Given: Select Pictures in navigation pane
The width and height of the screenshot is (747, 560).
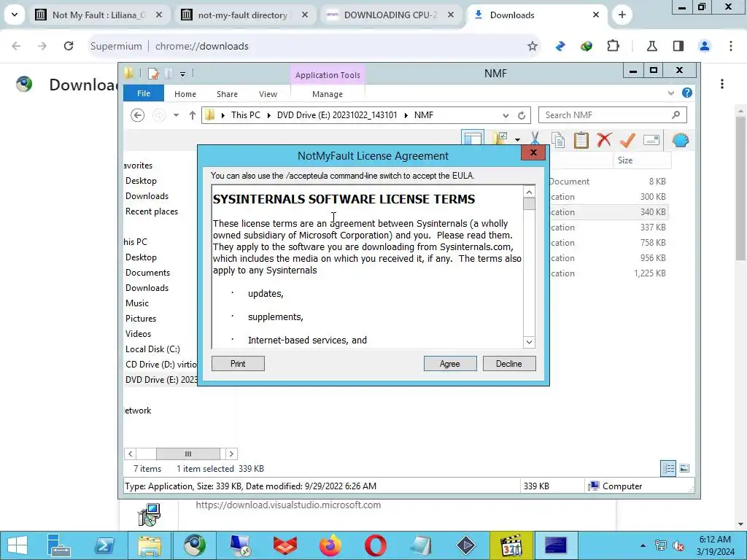Looking at the screenshot, I should 141,319.
